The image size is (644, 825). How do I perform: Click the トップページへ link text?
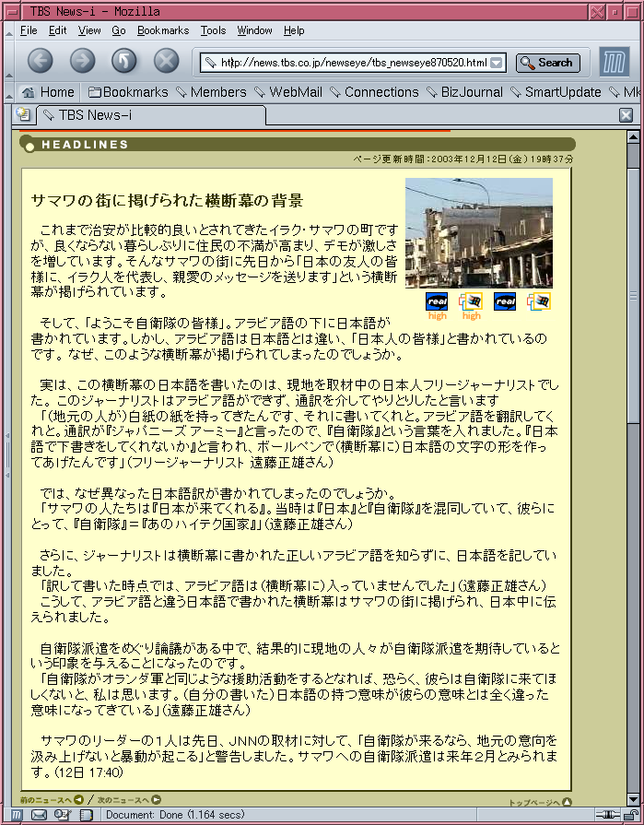[x=534, y=803]
